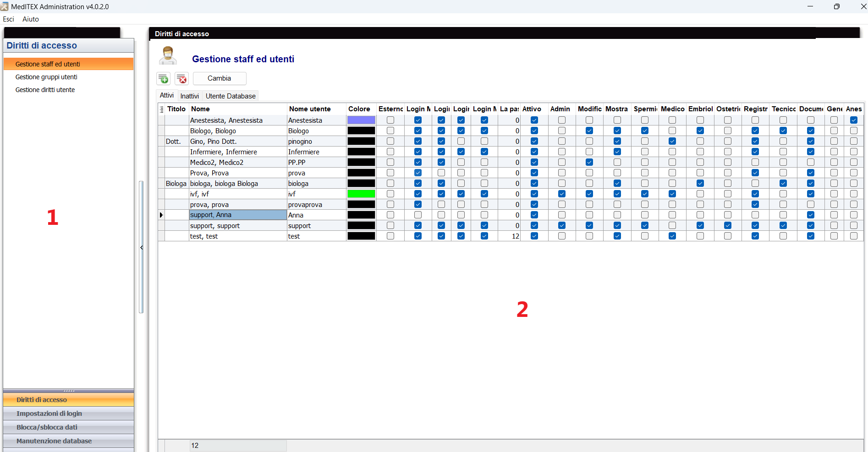Screen dimensions: 868x452
Task: Click the green color swatch for ivf
Action: [361, 194]
